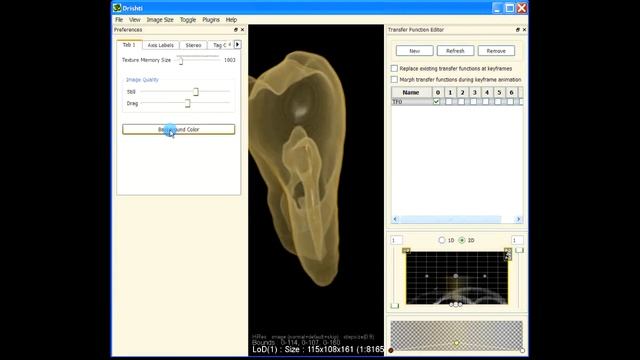
Task: Float the Transfer Function Editor panel
Action: [518, 30]
